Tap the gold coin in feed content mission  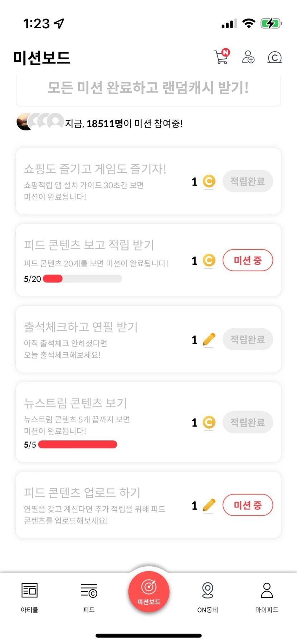pyautogui.click(x=209, y=261)
